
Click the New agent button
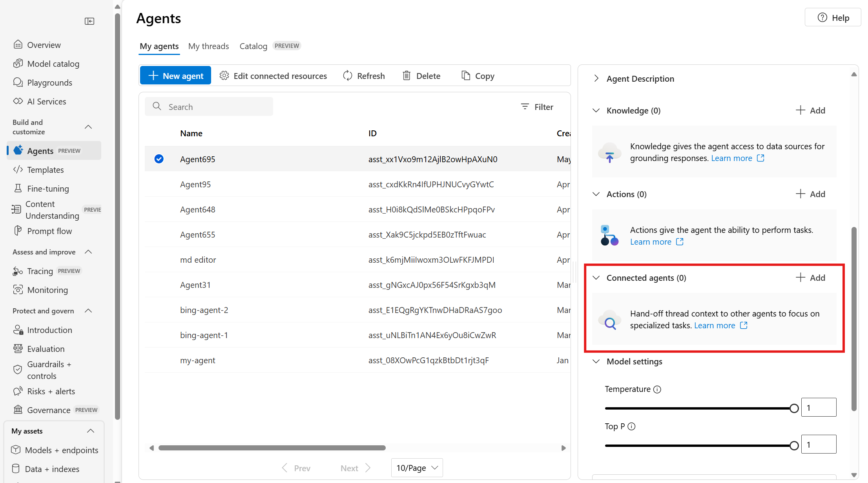click(x=175, y=75)
